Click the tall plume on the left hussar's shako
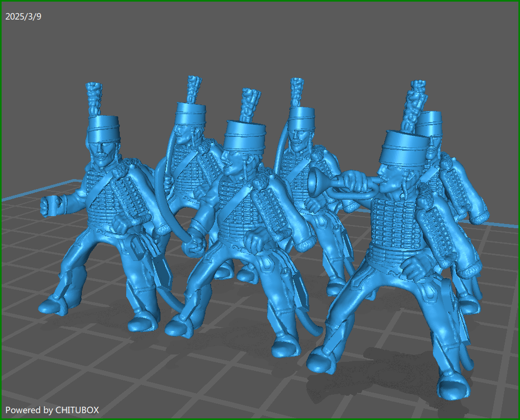 point(95,98)
